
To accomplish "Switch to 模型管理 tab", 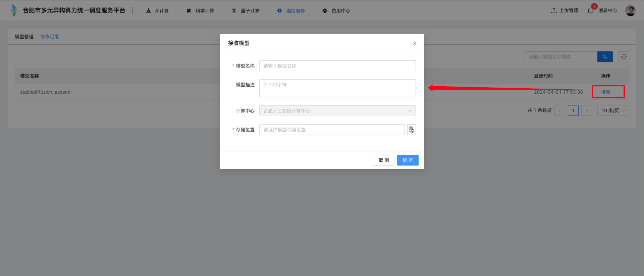I will (24, 37).
